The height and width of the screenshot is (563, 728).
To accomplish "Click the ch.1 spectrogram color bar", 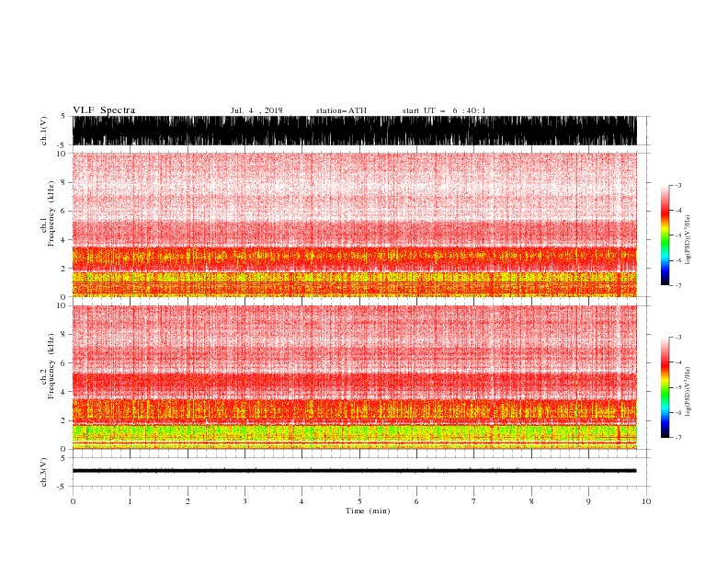I will [665, 236].
